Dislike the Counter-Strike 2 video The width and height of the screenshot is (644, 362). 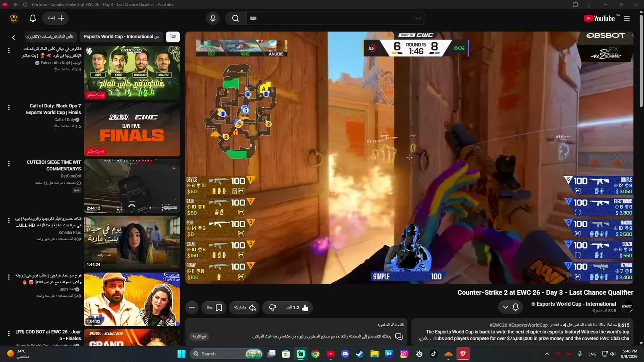tap(272, 307)
